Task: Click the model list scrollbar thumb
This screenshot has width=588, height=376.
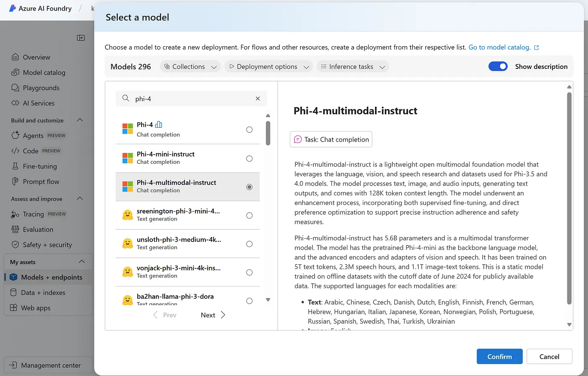Action: coord(268,133)
